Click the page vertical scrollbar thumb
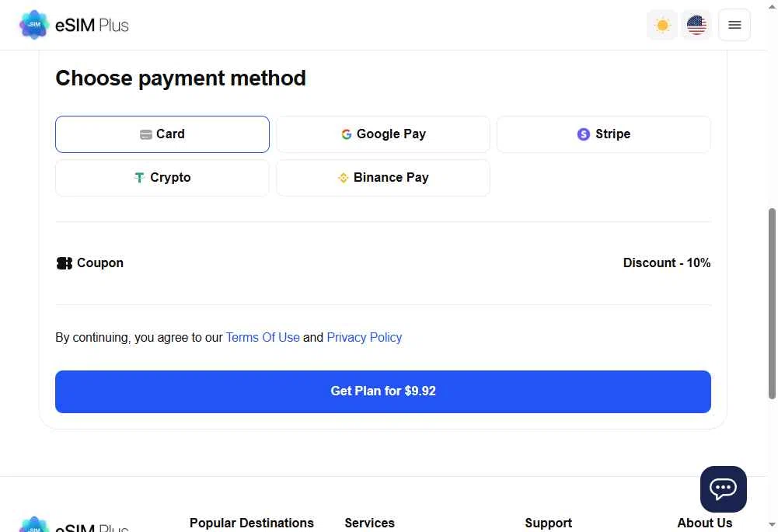Screen dimensions: 778x532 click(772, 304)
